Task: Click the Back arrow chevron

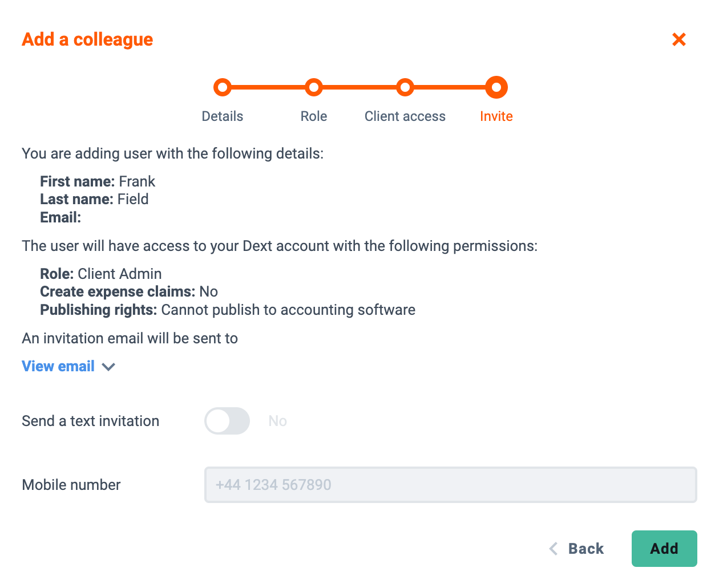Action: point(553,549)
